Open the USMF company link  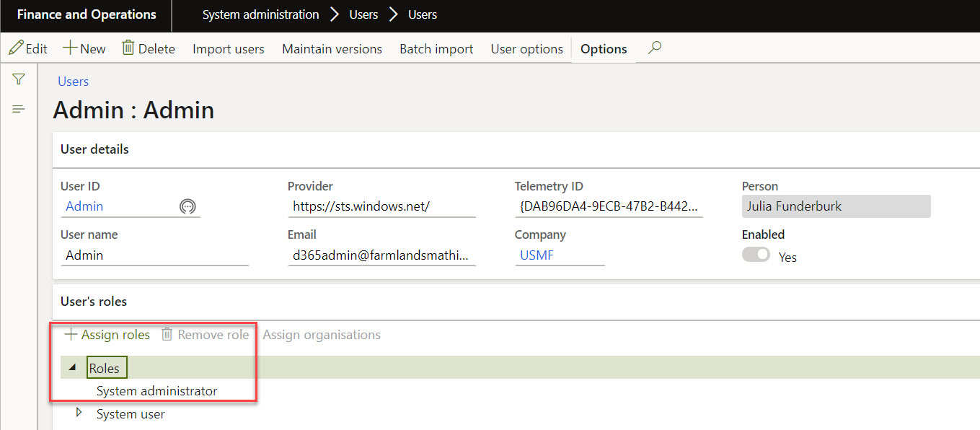click(537, 255)
